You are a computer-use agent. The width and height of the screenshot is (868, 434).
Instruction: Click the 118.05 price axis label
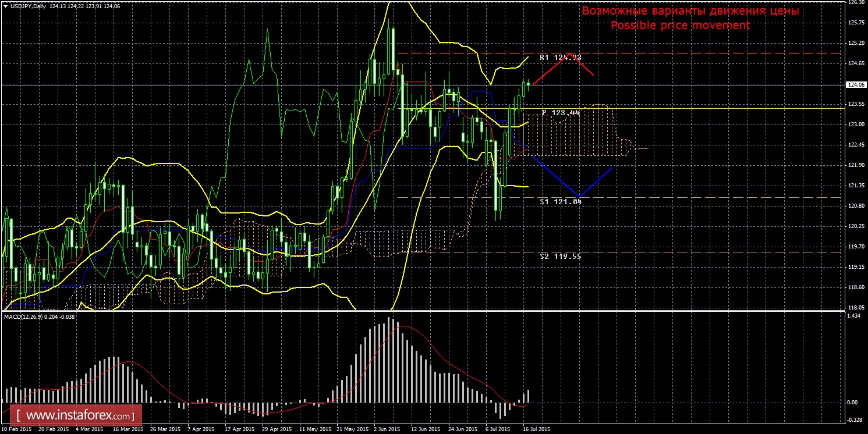(x=855, y=308)
